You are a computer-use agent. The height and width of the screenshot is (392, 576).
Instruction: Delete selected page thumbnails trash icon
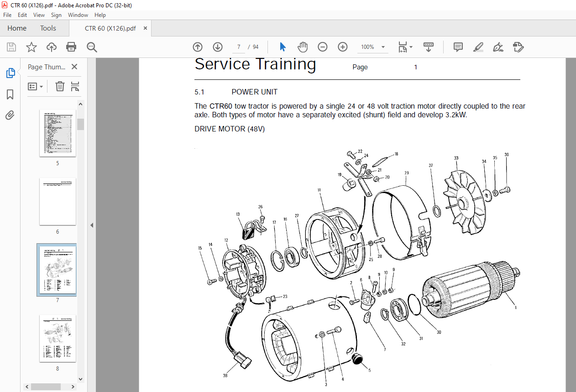pos(60,86)
